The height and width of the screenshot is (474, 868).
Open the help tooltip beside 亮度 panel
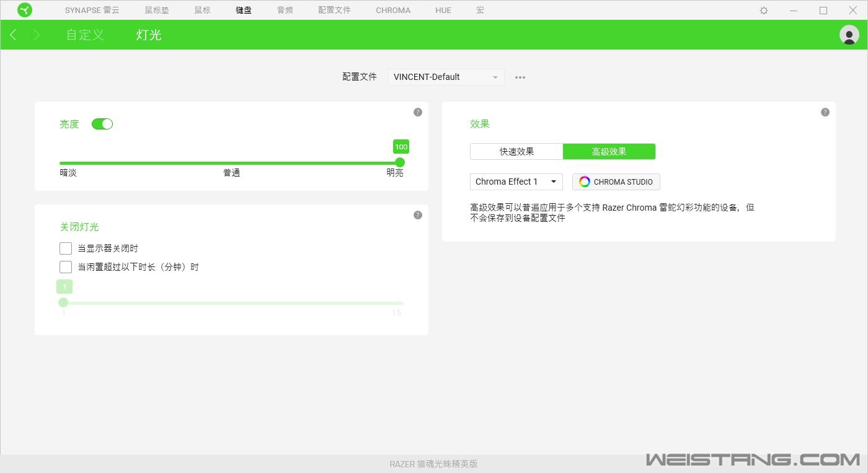(418, 112)
